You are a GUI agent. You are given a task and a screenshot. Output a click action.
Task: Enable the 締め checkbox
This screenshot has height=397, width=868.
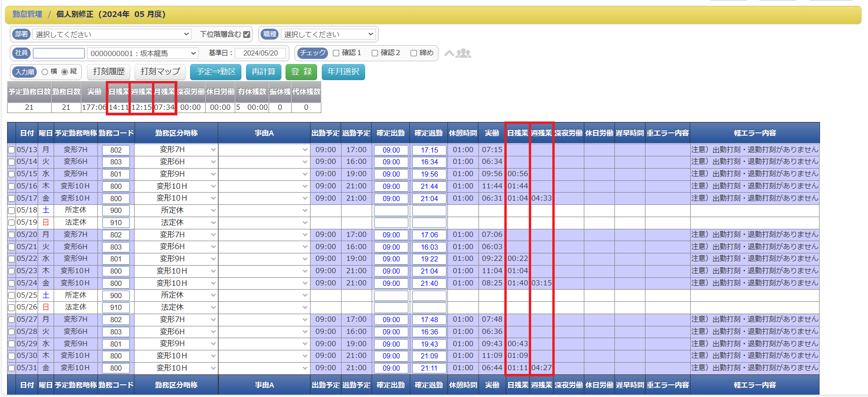pos(414,53)
